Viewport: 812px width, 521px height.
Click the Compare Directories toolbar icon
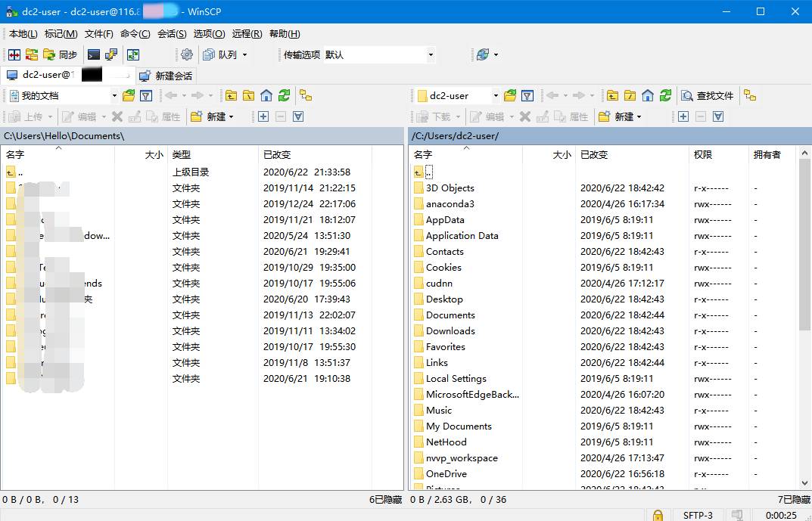pos(14,54)
